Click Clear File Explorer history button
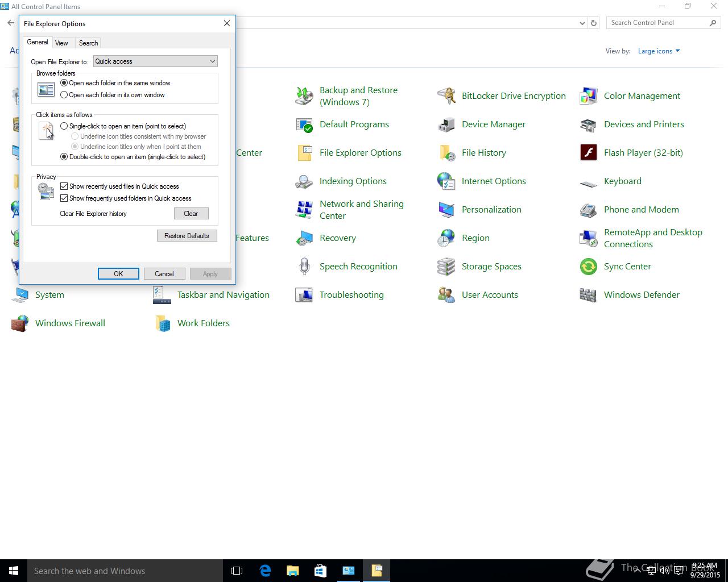Viewport: 728px width, 582px height. coord(191,214)
